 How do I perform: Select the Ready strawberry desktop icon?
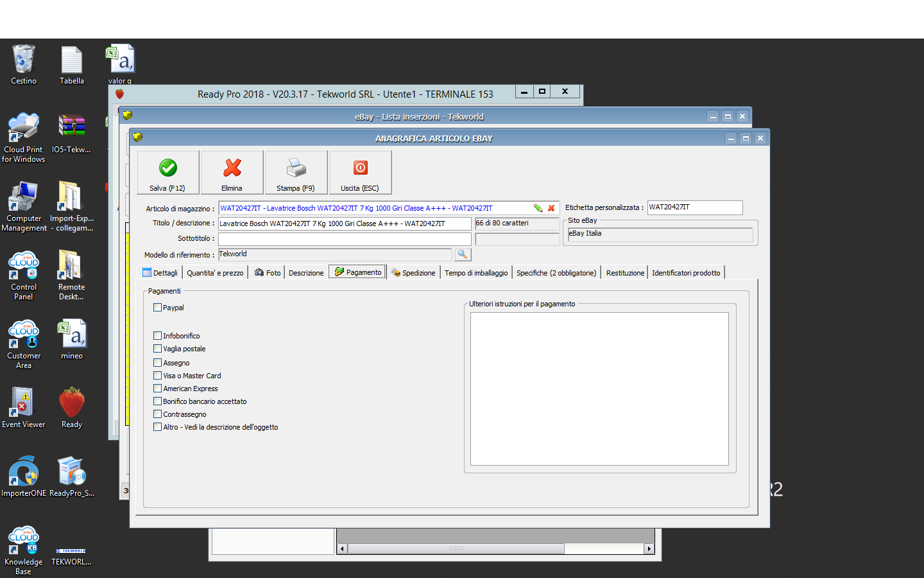(x=72, y=408)
